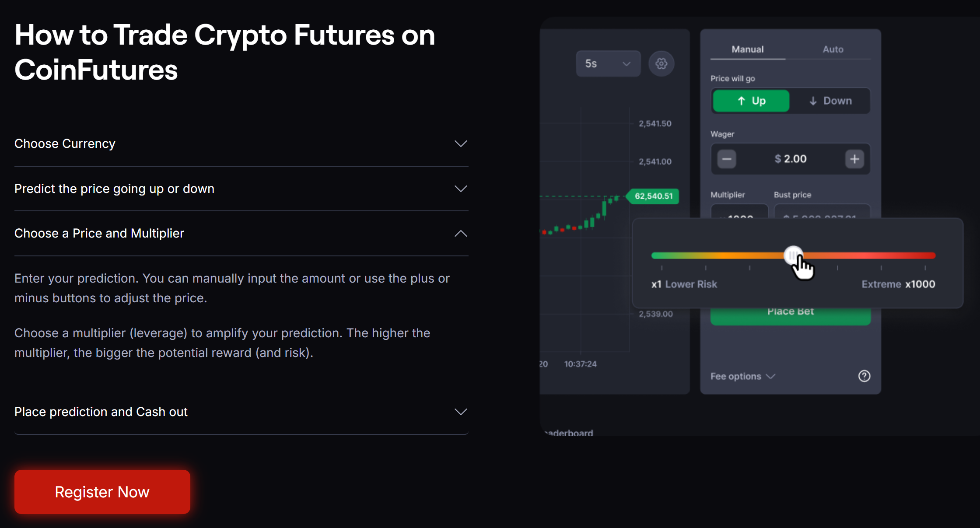Click the $2.00 wager amount field
The image size is (980, 528).
click(790, 159)
